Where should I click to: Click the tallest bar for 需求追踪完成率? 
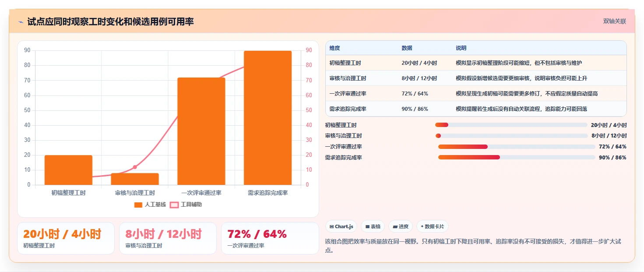tap(267, 118)
